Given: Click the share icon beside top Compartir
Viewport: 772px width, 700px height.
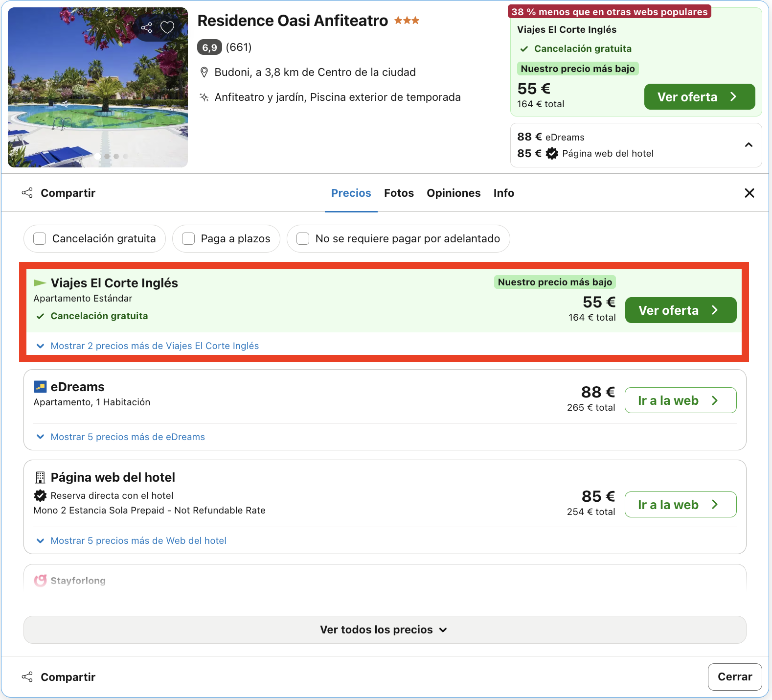Looking at the screenshot, I should (27, 193).
